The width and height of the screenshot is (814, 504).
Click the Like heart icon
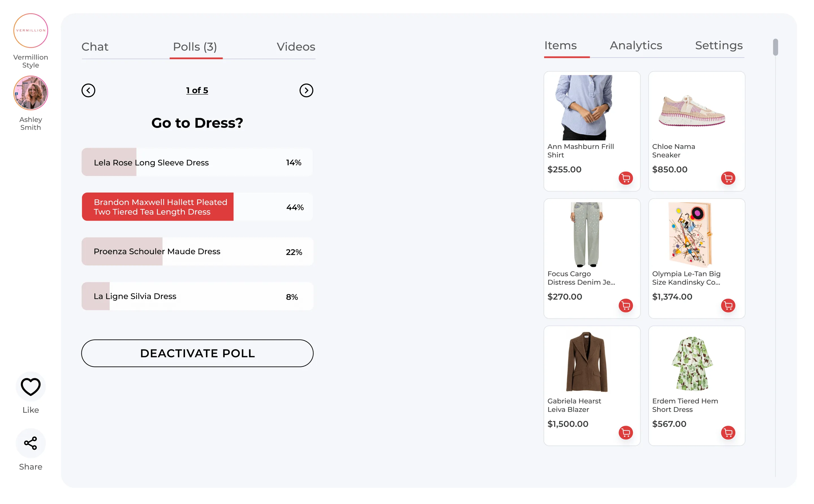tap(30, 386)
